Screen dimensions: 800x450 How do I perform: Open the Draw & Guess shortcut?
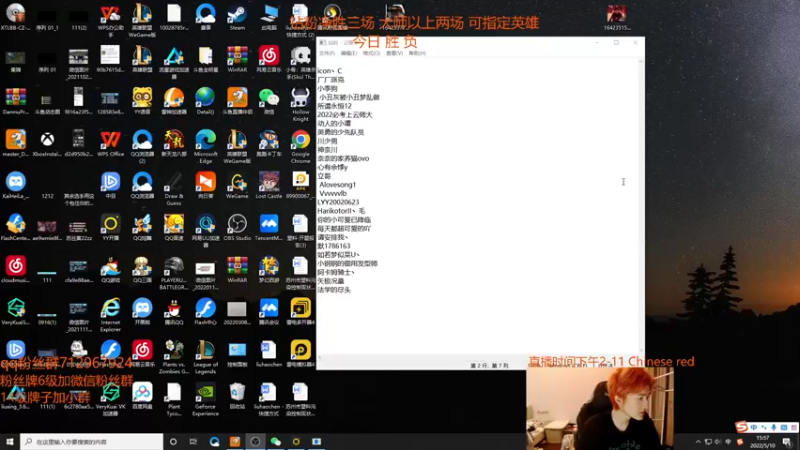pyautogui.click(x=173, y=189)
